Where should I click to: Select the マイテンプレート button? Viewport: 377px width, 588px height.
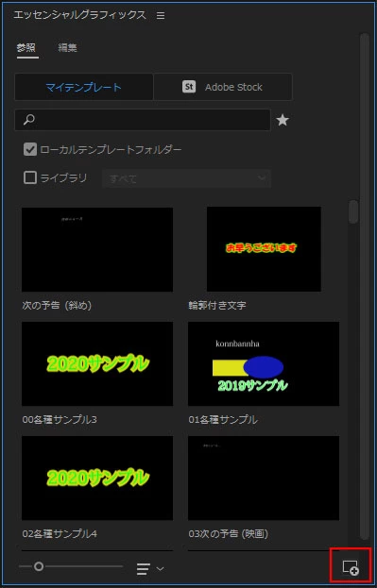pyautogui.click(x=84, y=87)
